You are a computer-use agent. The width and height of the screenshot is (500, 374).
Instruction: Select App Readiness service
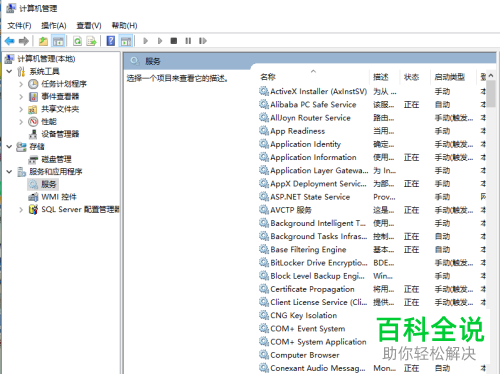[x=372, y=131]
